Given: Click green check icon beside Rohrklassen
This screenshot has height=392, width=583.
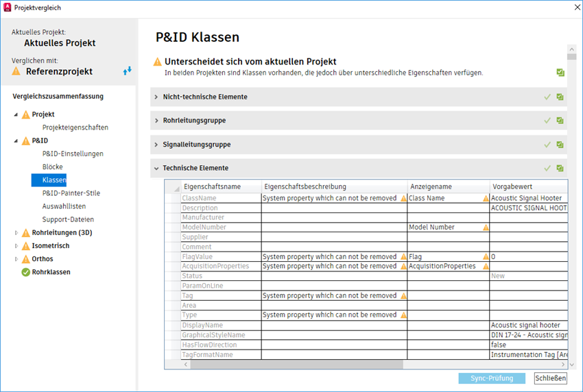Looking at the screenshot, I should pyautogui.click(x=25, y=272).
